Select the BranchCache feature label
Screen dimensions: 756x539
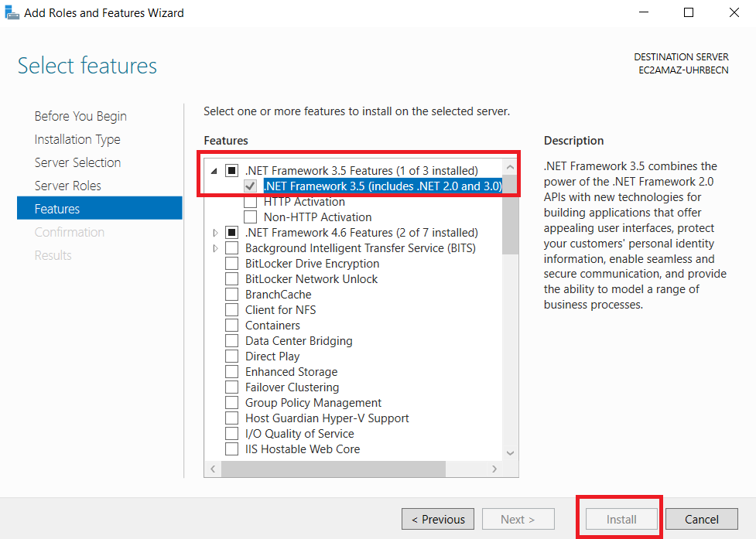coord(279,295)
